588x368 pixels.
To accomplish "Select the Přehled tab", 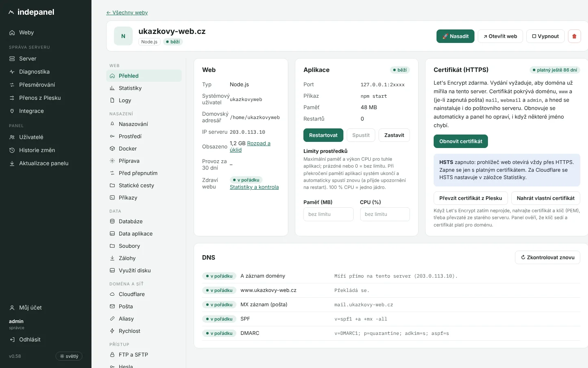I will [x=144, y=76].
